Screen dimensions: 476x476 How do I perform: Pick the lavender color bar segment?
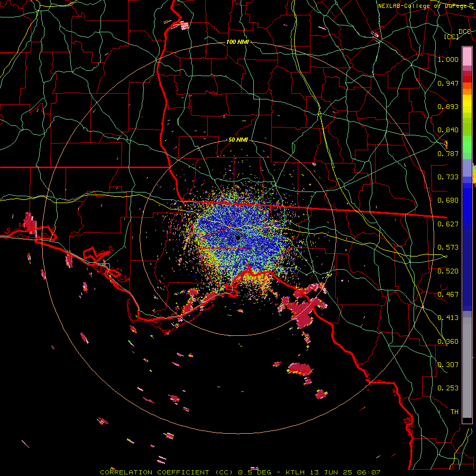pyautogui.click(x=467, y=168)
